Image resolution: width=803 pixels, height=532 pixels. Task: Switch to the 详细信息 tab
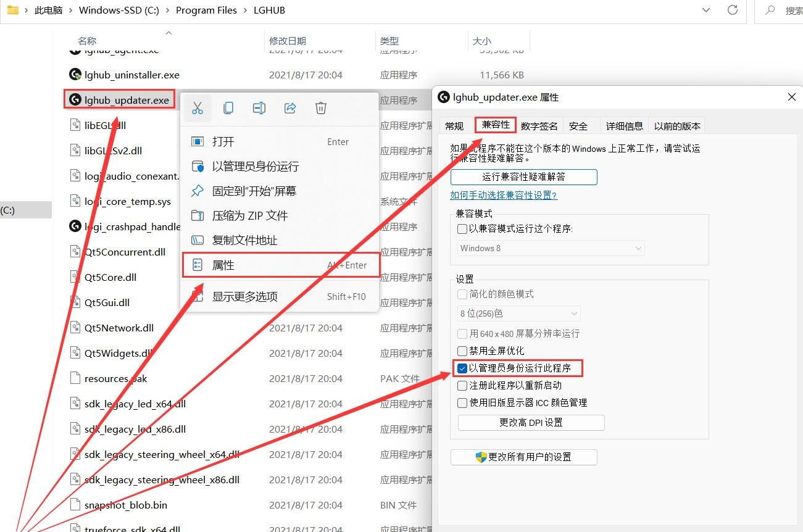[x=624, y=126]
